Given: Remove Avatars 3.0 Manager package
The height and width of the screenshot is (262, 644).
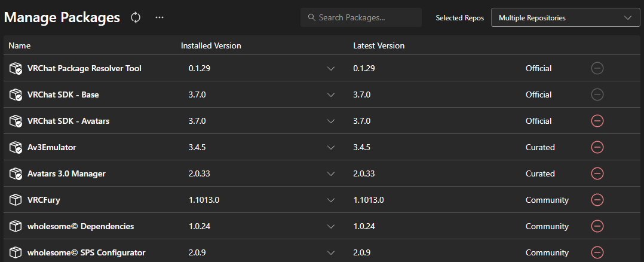Looking at the screenshot, I should [x=597, y=173].
